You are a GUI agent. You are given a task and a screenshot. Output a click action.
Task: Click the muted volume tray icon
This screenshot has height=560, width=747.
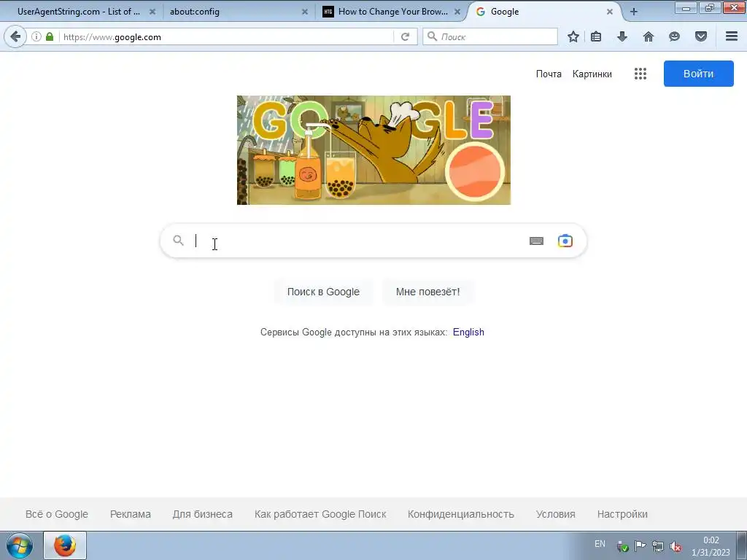coord(675,546)
